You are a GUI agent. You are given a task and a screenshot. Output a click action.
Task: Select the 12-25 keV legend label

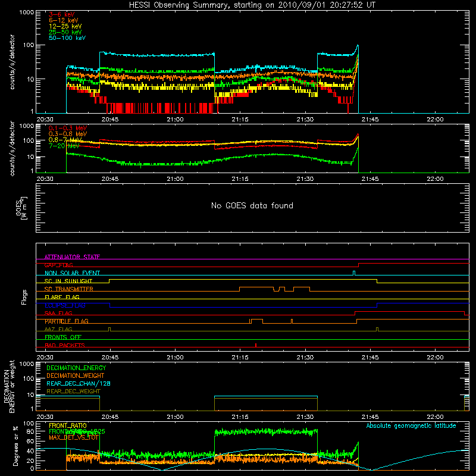[x=65, y=26]
